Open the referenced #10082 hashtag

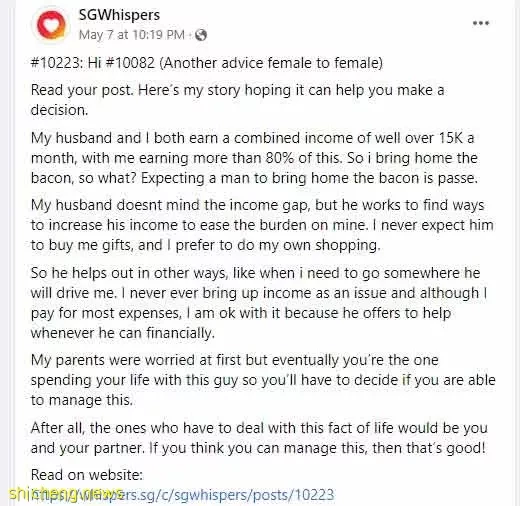tap(130, 63)
